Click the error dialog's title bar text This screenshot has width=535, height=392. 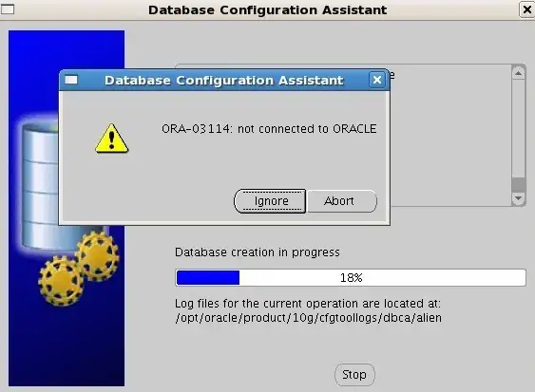click(x=224, y=81)
